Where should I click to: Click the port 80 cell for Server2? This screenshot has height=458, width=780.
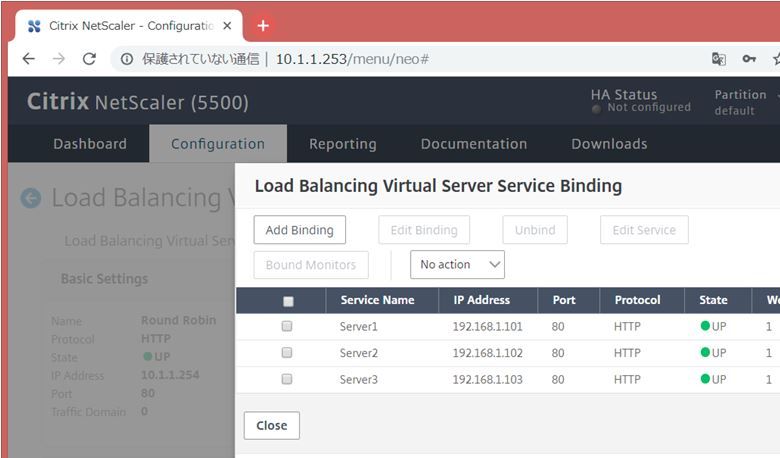pos(558,353)
